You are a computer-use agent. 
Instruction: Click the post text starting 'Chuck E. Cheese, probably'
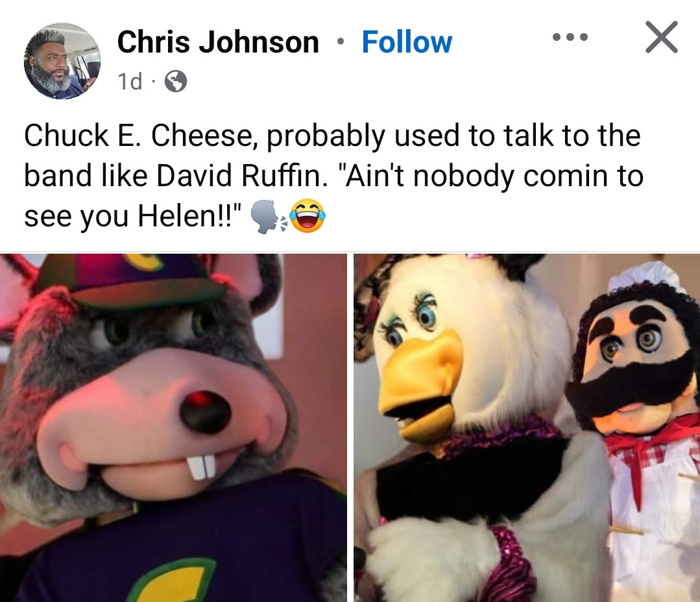pyautogui.click(x=333, y=175)
